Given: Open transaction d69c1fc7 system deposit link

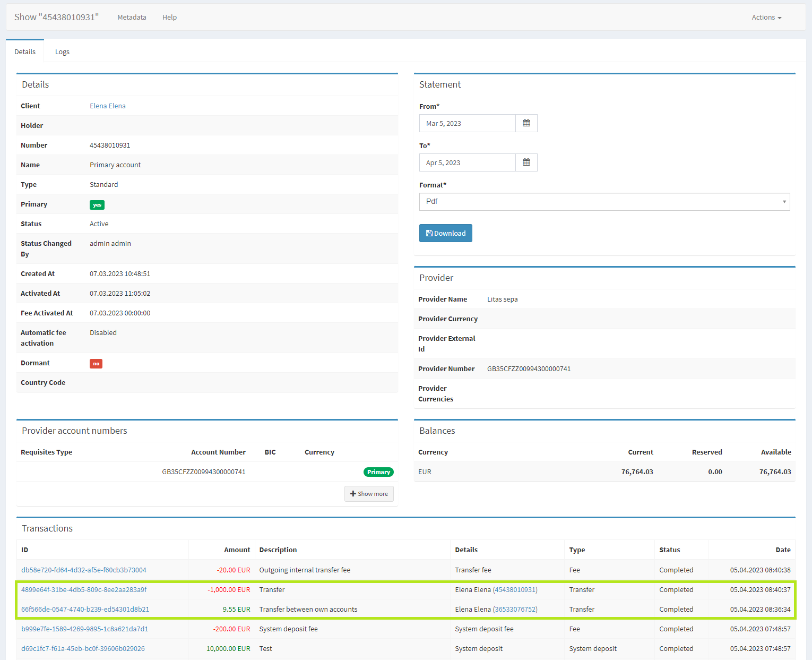Looking at the screenshot, I should point(83,649).
